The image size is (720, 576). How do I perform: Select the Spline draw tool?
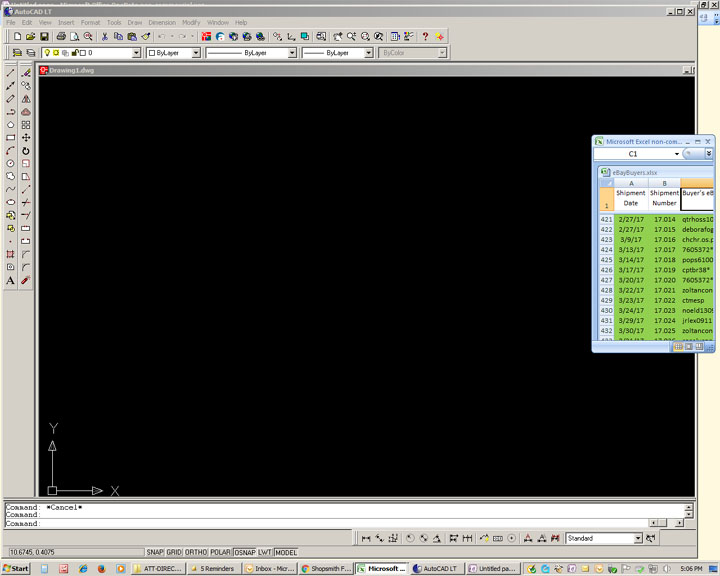(x=11, y=189)
